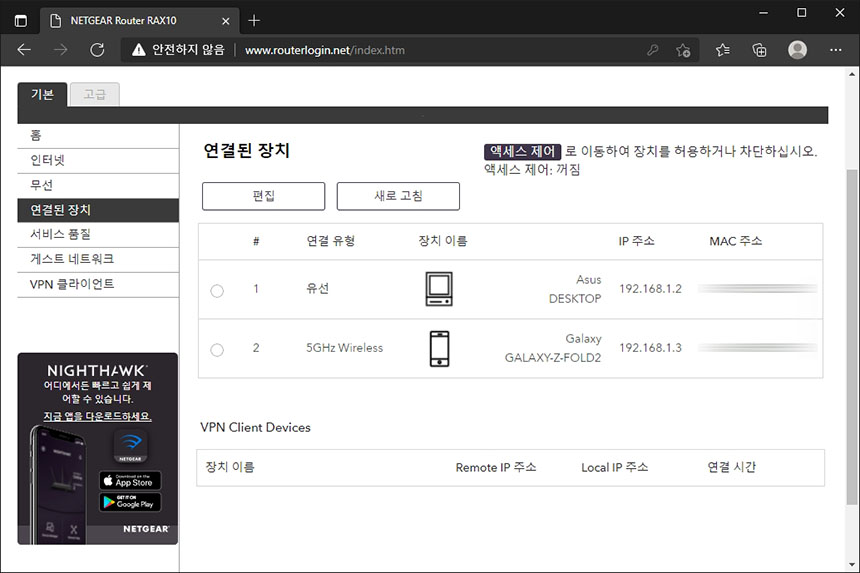
Task: Add this page to favorites
Action: pyautogui.click(x=683, y=50)
